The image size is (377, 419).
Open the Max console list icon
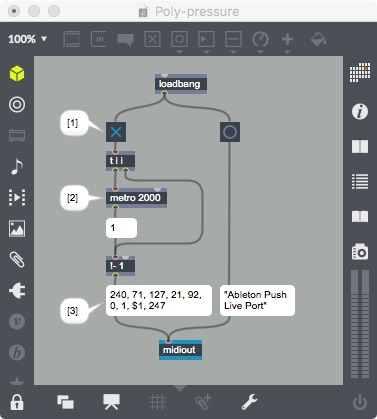tap(360, 182)
